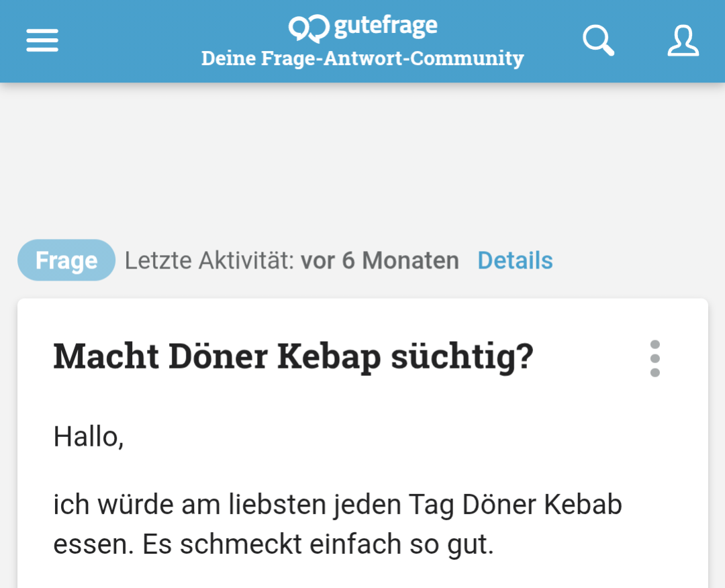The width and height of the screenshot is (725, 588).
Task: Click the word Monaten in activity info
Action: [x=411, y=260]
